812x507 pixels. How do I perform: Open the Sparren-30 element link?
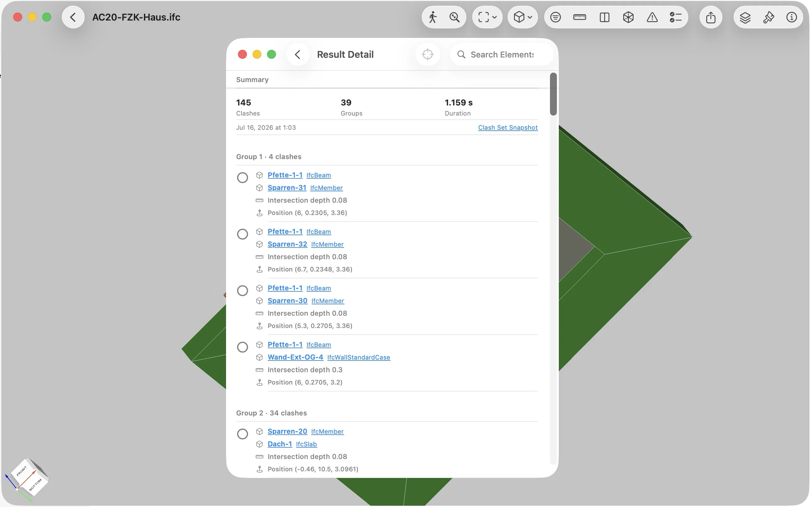[287, 301]
